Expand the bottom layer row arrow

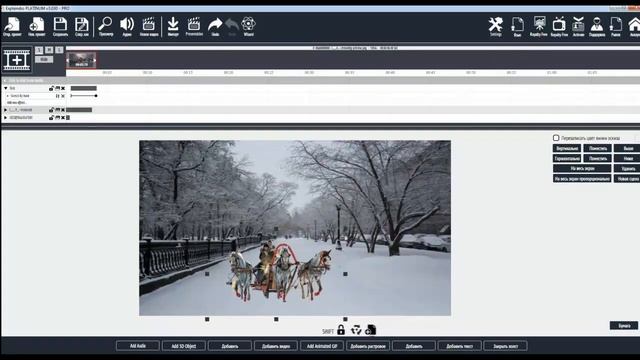pyautogui.click(x=6, y=118)
